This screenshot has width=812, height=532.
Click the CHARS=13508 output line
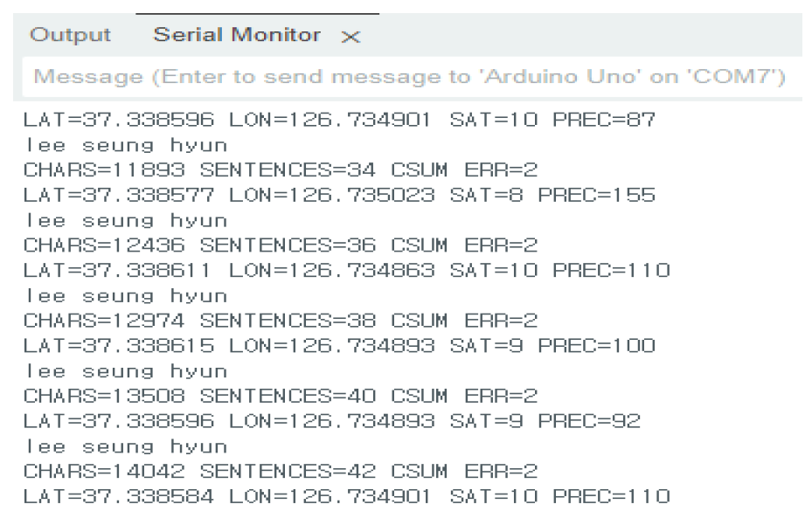tap(281, 397)
